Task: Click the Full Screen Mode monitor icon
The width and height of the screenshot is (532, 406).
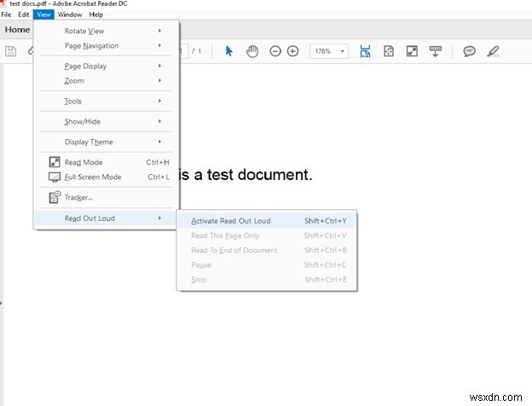Action: pyautogui.click(x=55, y=177)
